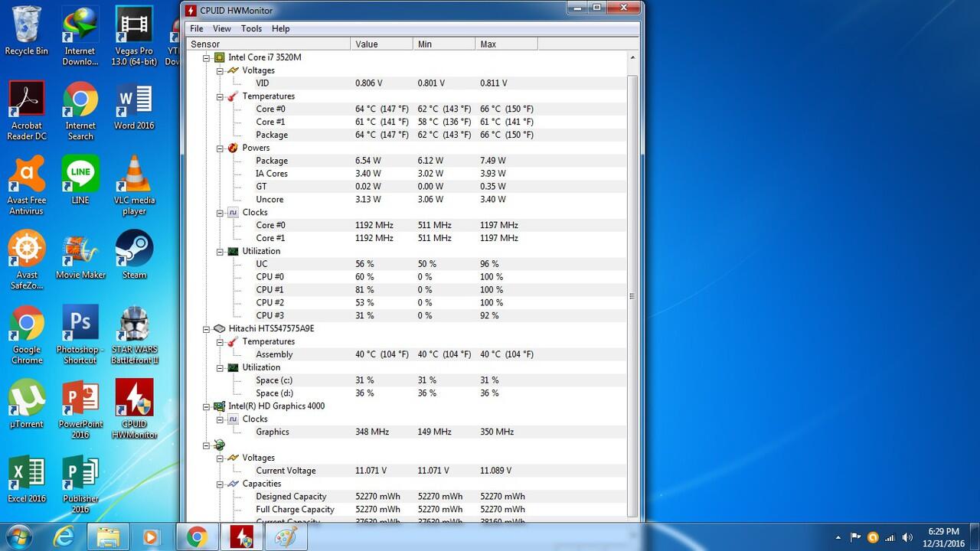Collapse the battery Capacities section
Screen dimensions: 980x551
(x=220, y=484)
